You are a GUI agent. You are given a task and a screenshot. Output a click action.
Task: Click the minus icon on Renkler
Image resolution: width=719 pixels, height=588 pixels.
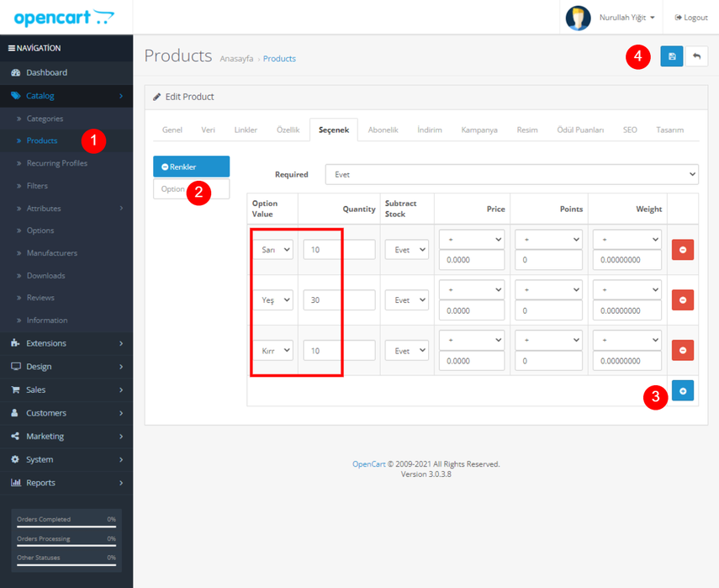[x=165, y=167]
